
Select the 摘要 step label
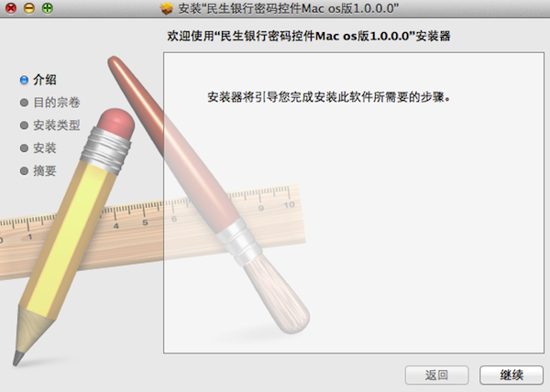[x=45, y=170]
